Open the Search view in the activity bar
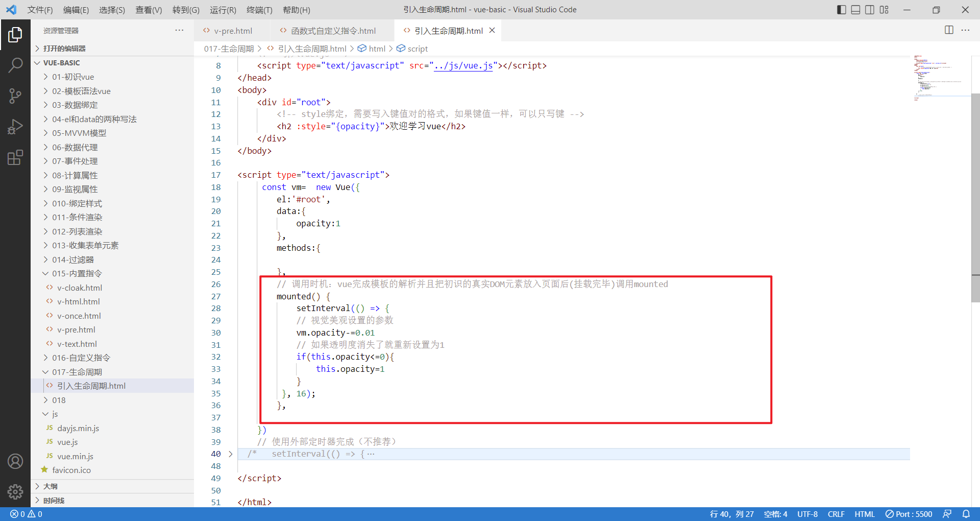 pyautogui.click(x=15, y=65)
